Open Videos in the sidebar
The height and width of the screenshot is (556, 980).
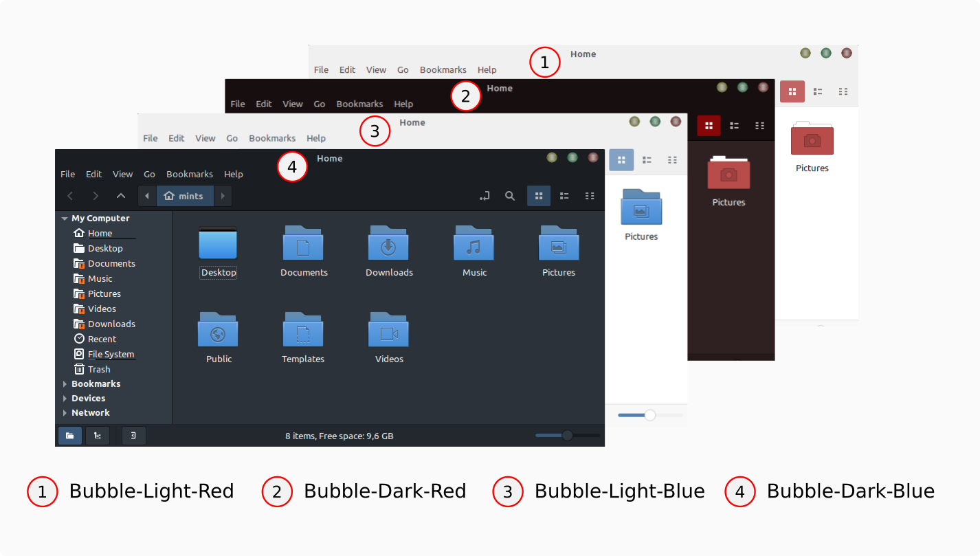95,309
